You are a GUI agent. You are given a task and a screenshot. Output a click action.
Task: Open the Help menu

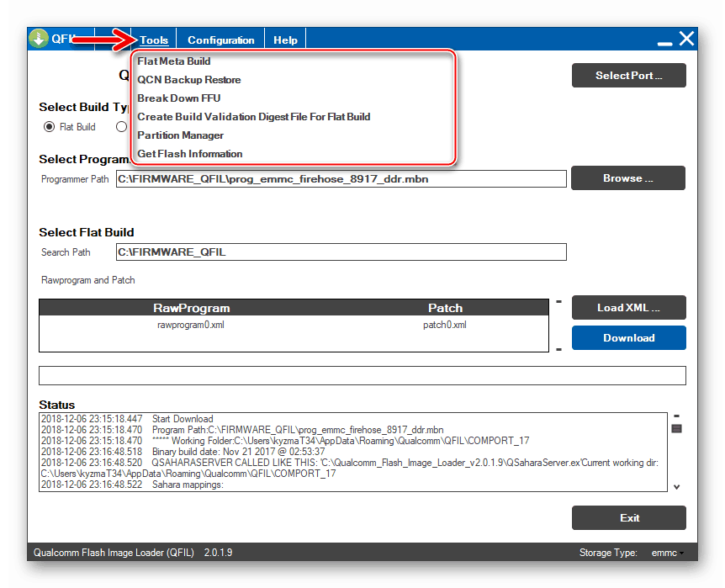click(x=285, y=39)
